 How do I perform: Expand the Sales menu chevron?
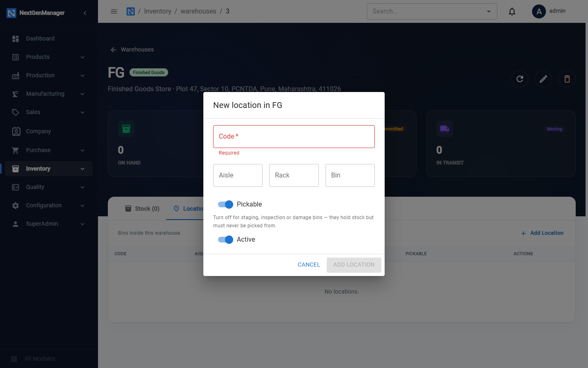pos(82,112)
